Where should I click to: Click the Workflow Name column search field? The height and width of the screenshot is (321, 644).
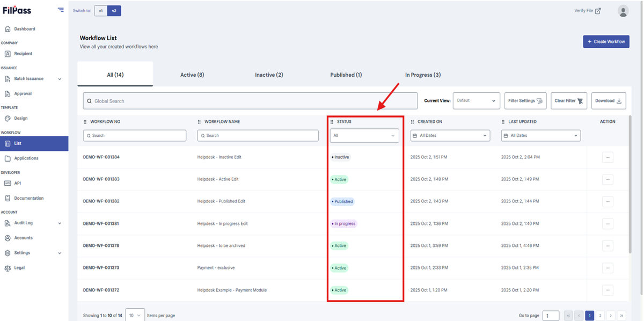(x=258, y=135)
